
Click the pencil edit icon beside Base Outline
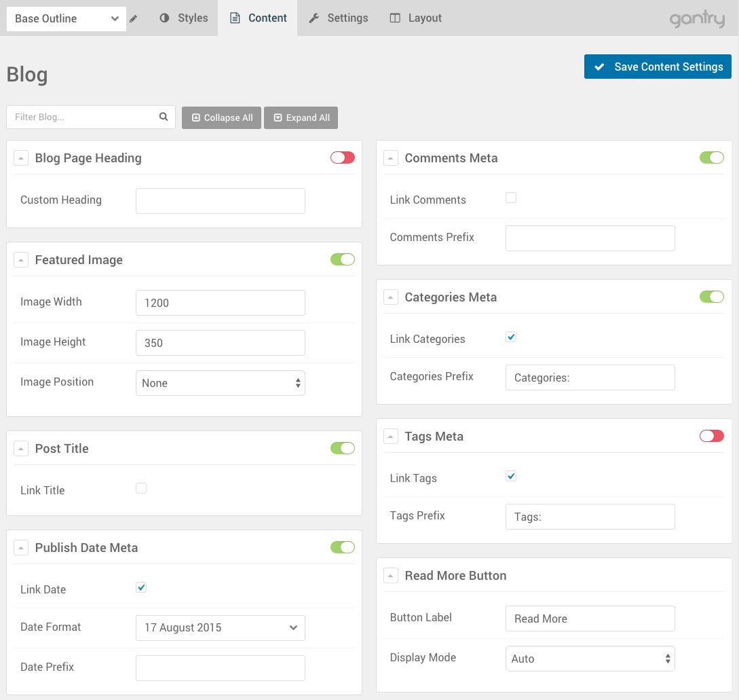point(134,19)
